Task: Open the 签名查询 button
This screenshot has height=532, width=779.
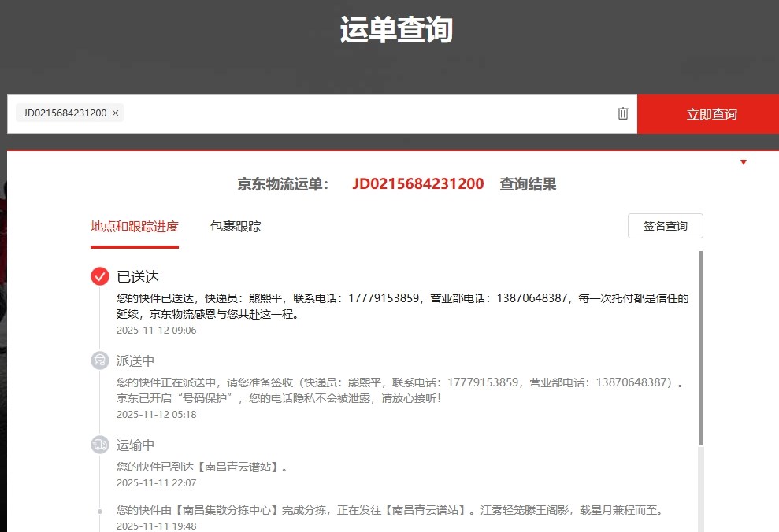Action: (665, 226)
